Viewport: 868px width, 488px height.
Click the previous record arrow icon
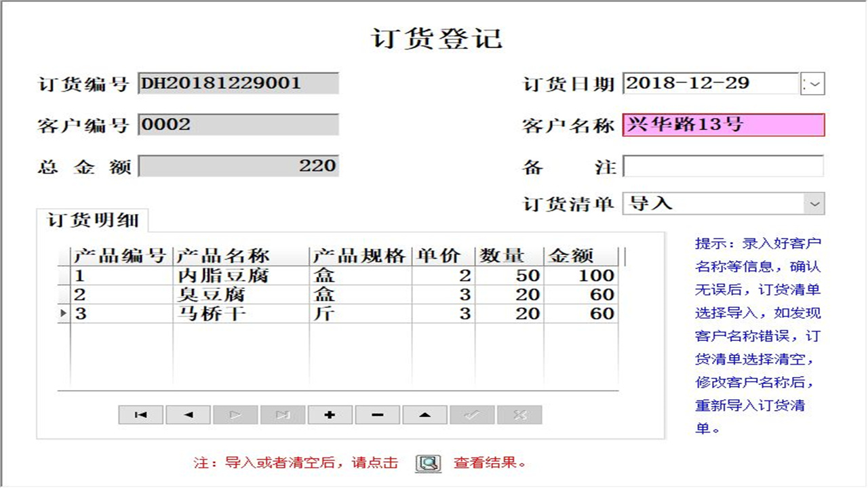pos(188,415)
